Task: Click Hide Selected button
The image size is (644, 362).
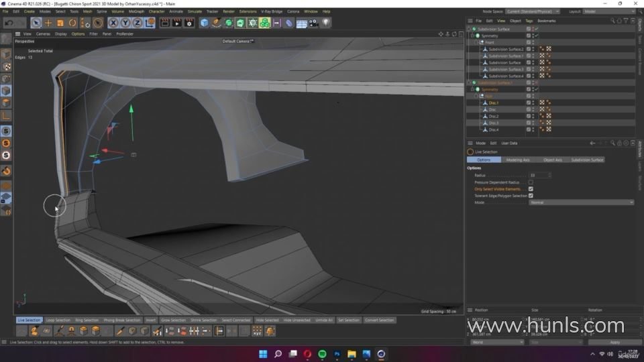Action: pos(267,320)
